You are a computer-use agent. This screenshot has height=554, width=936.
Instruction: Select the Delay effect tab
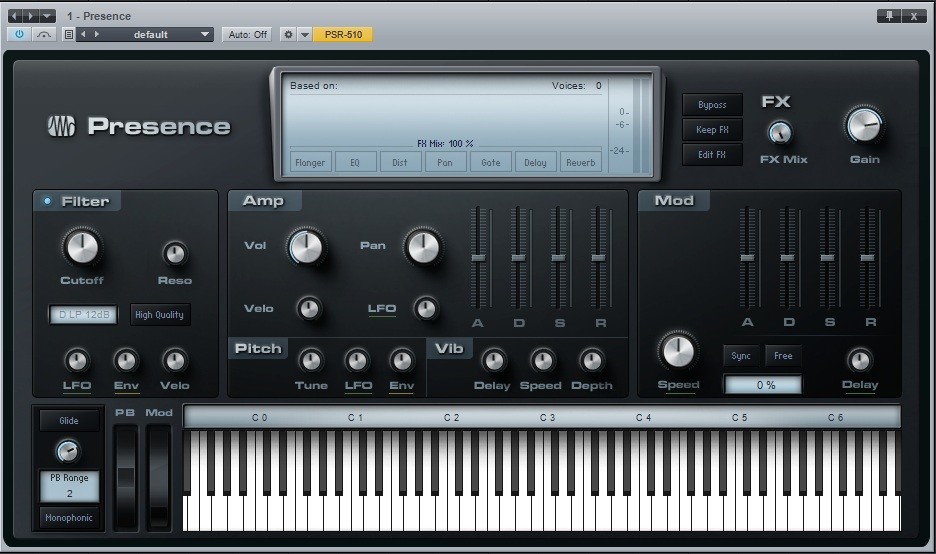coord(535,162)
